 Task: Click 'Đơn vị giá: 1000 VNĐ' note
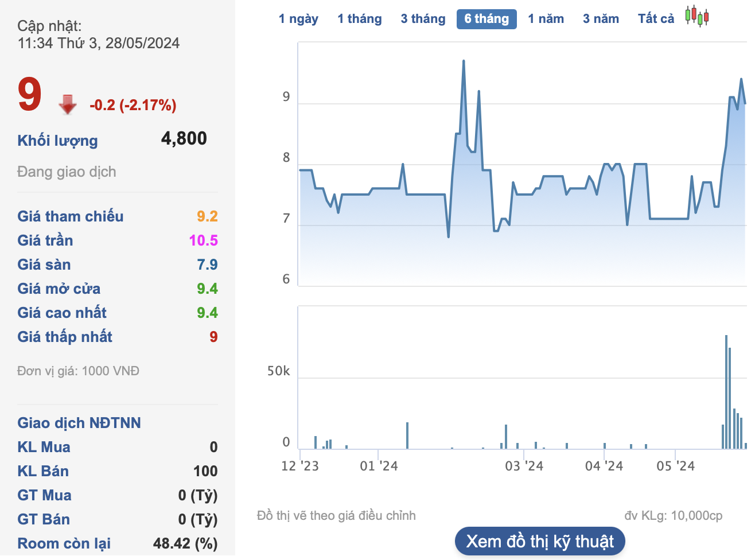[78, 371]
